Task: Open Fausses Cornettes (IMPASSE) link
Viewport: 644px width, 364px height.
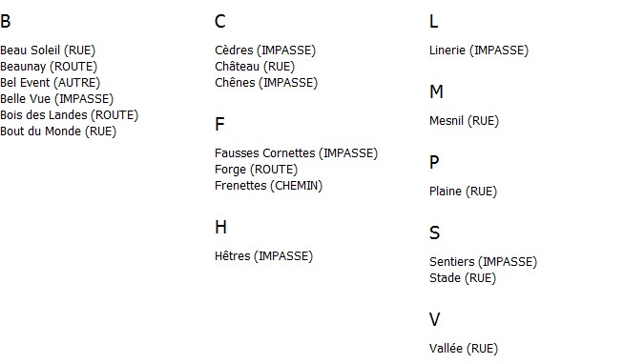Action: tap(296, 153)
